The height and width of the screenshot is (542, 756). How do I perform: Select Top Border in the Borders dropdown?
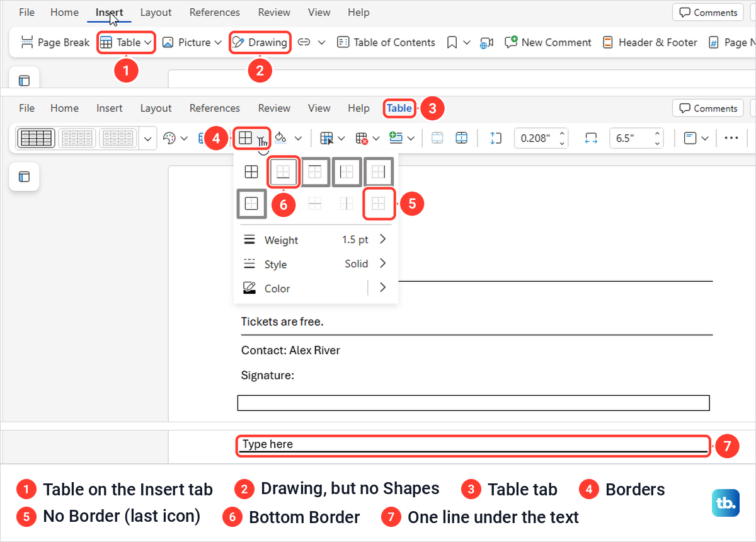tap(315, 172)
